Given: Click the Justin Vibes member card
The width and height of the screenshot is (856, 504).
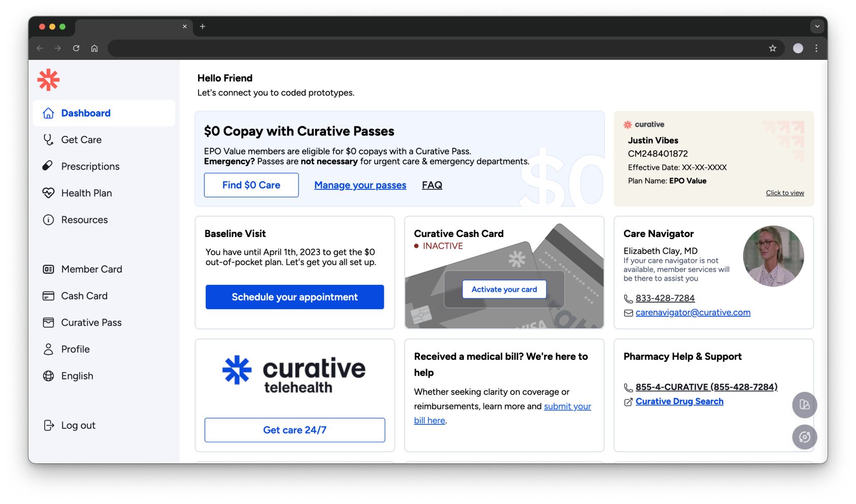Looking at the screenshot, I should pos(714,159).
